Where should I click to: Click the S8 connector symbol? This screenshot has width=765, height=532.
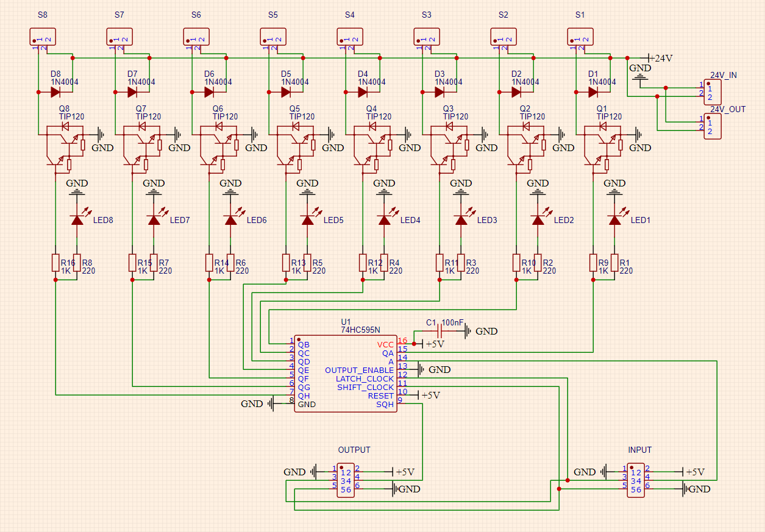[x=43, y=36]
